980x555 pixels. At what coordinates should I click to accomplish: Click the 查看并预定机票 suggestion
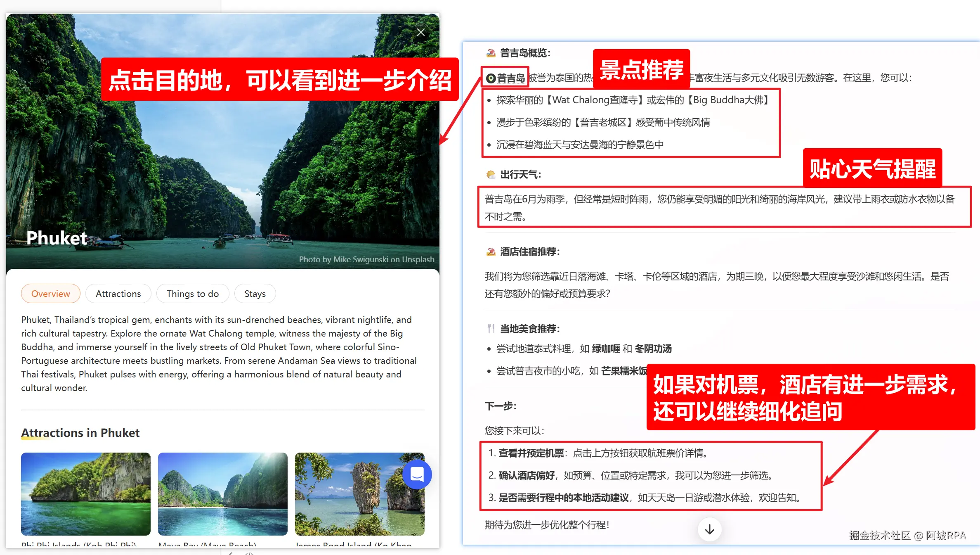531,453
